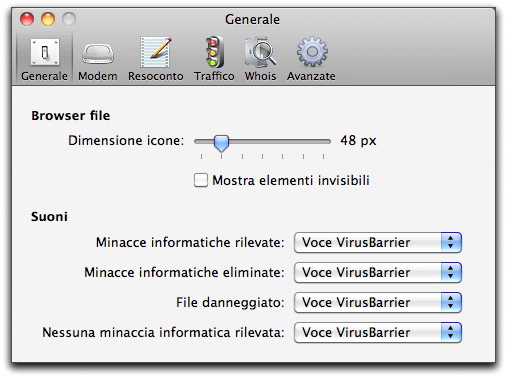Viewport: 507px width, 378px height.
Task: Click the Dimensione icone slider track right end
Action: [327, 142]
